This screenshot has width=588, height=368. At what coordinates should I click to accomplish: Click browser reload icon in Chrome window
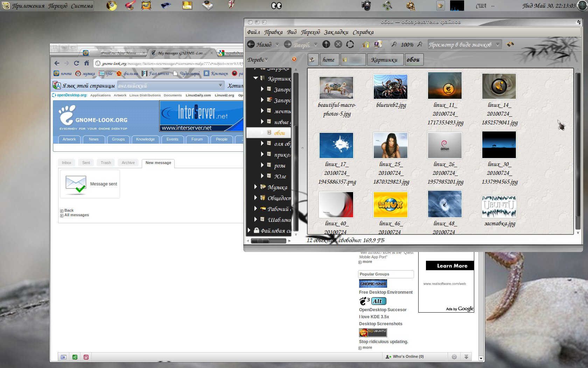tap(76, 63)
